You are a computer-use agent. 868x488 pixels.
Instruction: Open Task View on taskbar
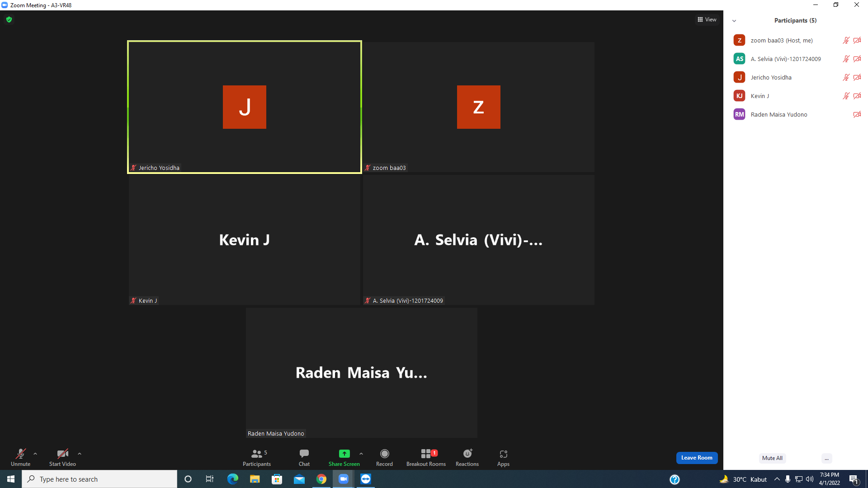coord(210,479)
